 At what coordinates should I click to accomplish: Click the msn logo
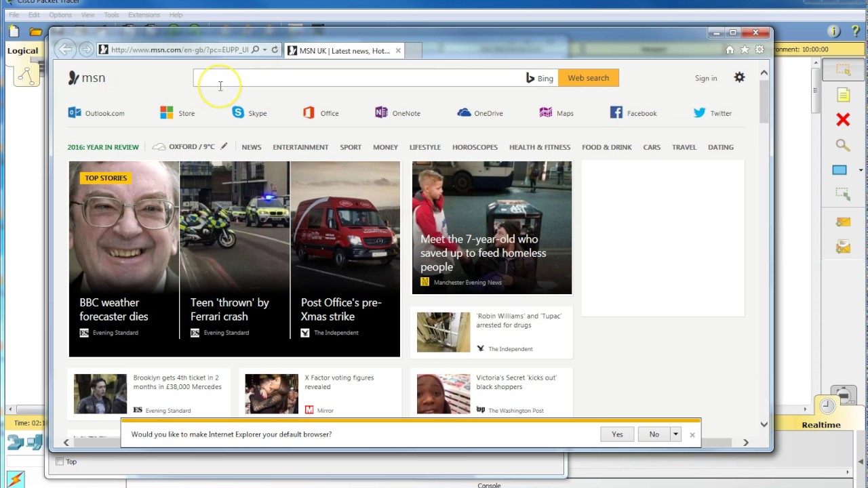(x=87, y=78)
